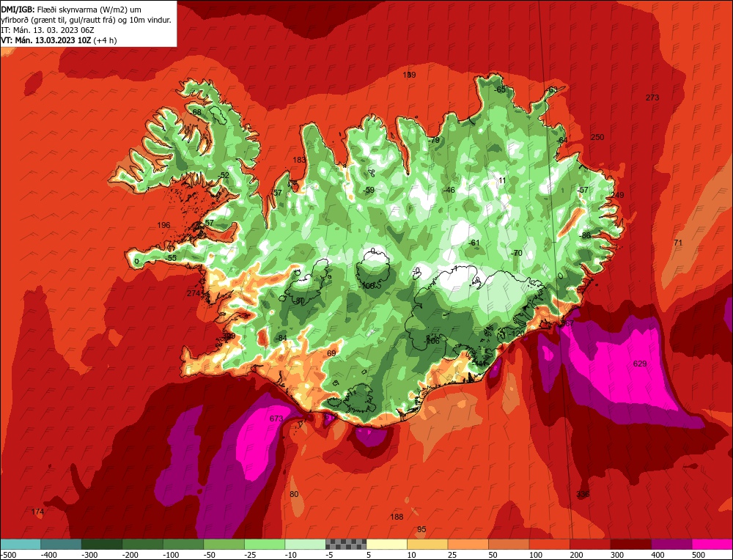
Task: Click the value "-46" on the map
Action: tap(449, 190)
